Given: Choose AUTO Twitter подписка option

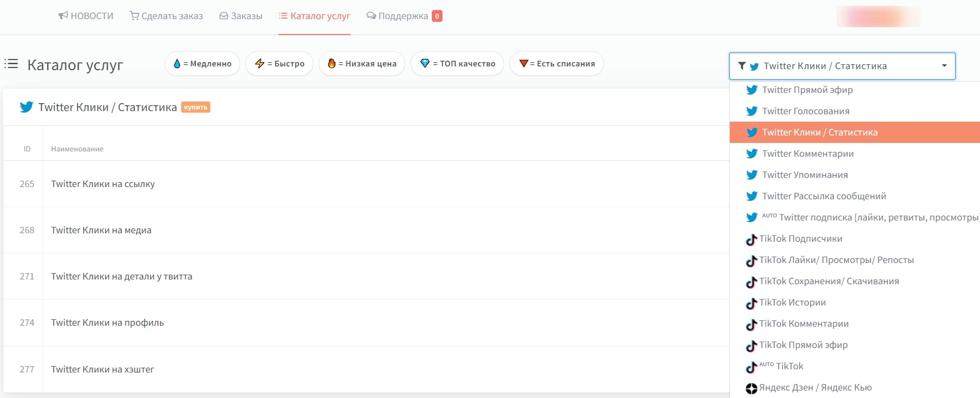Looking at the screenshot, I should [855, 217].
